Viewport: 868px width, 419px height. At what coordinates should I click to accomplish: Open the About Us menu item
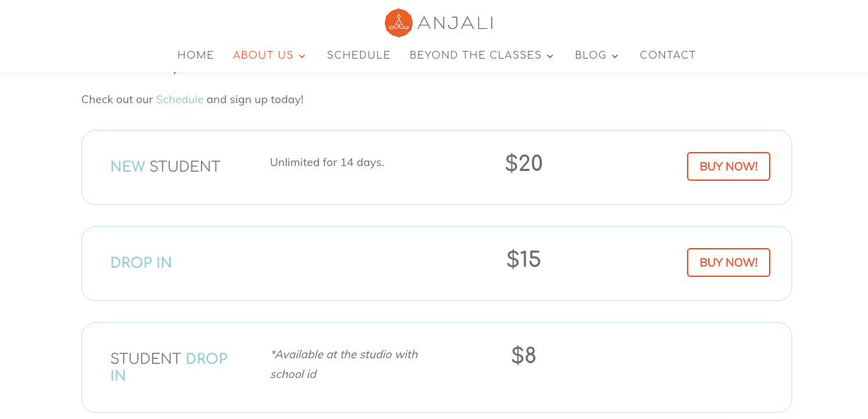coord(263,55)
